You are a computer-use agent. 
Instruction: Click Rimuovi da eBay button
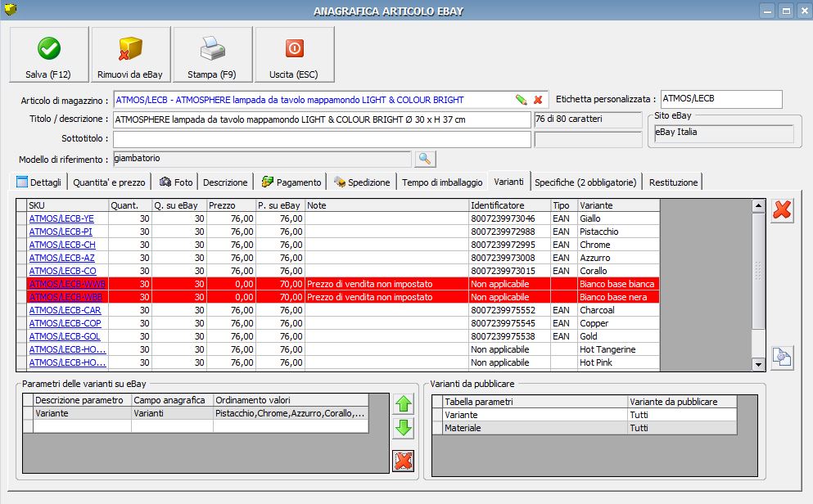point(130,55)
